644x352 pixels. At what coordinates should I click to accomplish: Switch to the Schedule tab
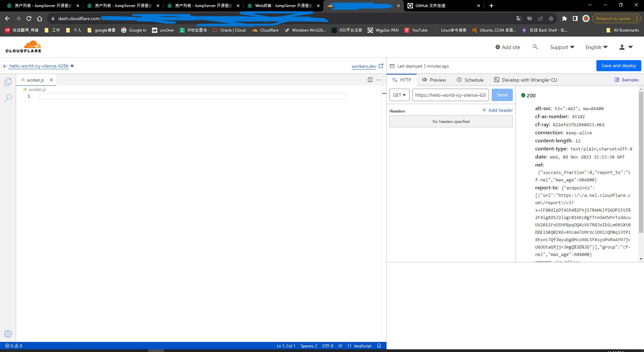(x=470, y=80)
